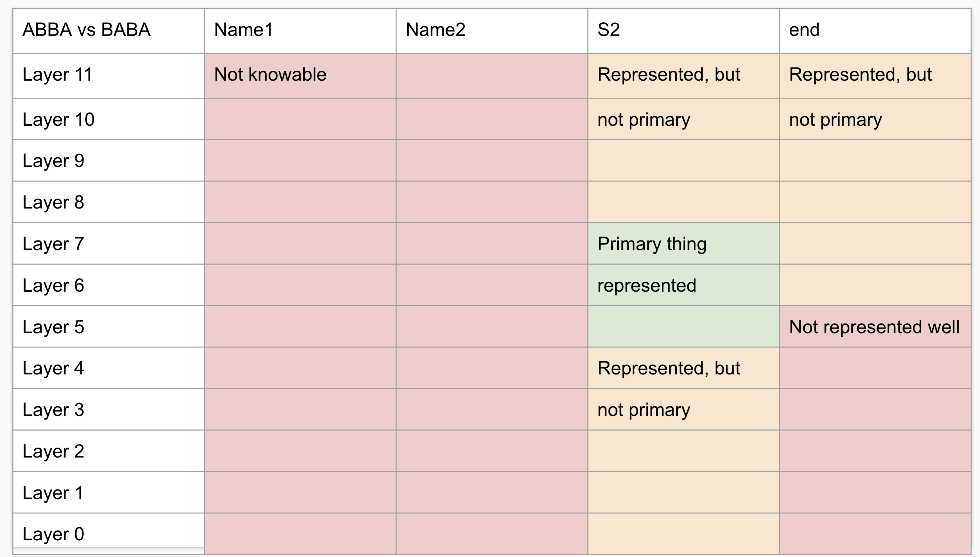The width and height of the screenshot is (980, 557).
Task: Click the 'Primary thing' green cell
Action: tap(652, 244)
